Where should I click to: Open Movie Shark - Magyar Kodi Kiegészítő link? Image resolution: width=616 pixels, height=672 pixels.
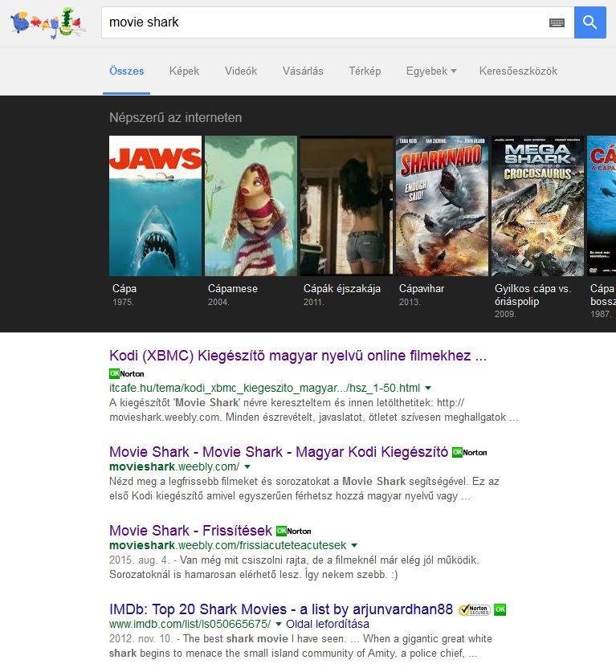(279, 452)
